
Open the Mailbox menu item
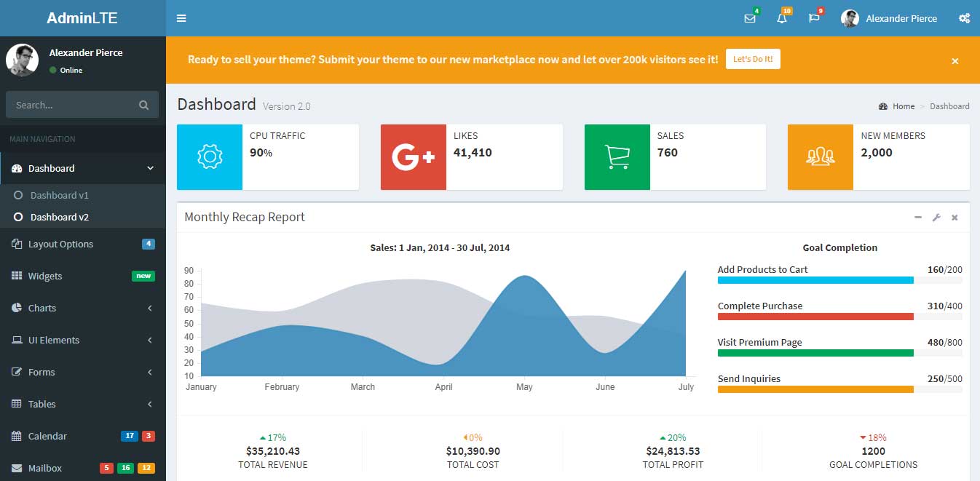click(45, 468)
